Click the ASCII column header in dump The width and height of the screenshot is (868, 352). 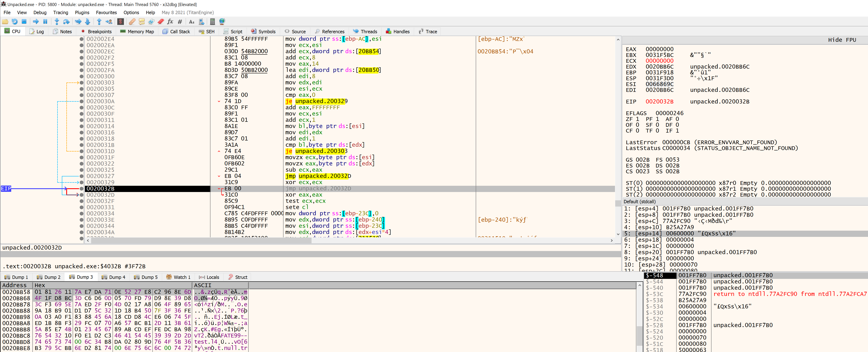pyautogui.click(x=220, y=286)
